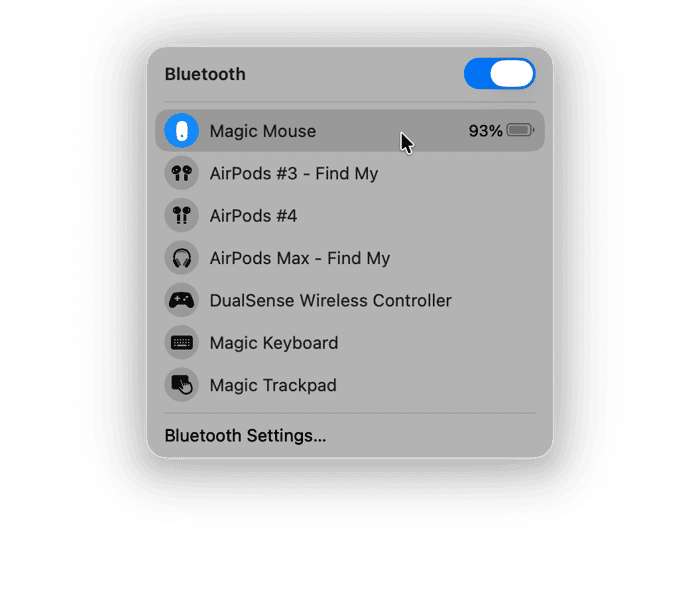
Task: Click the Magic Trackpad hand icon
Action: (181, 385)
